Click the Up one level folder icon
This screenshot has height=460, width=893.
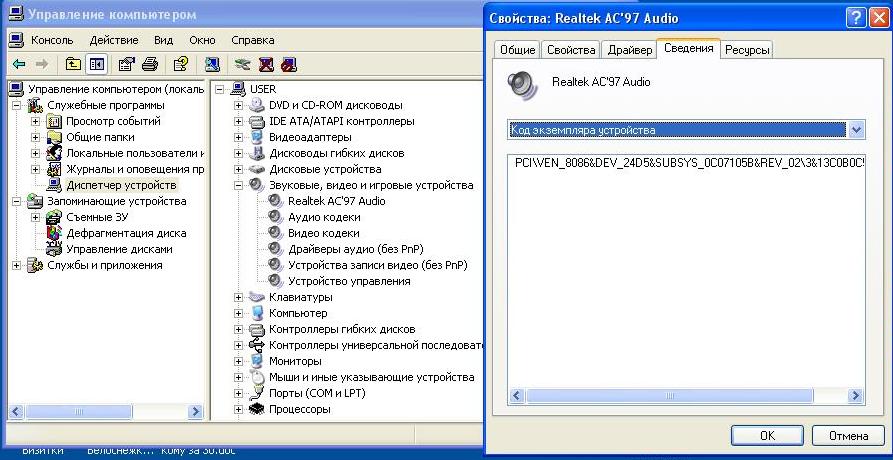tap(73, 64)
